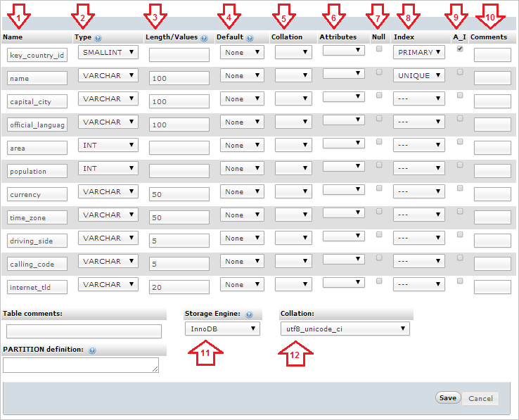Focus the PARTITION definition text area
Screen dimensions: 519x420
pyautogui.click(x=80, y=364)
